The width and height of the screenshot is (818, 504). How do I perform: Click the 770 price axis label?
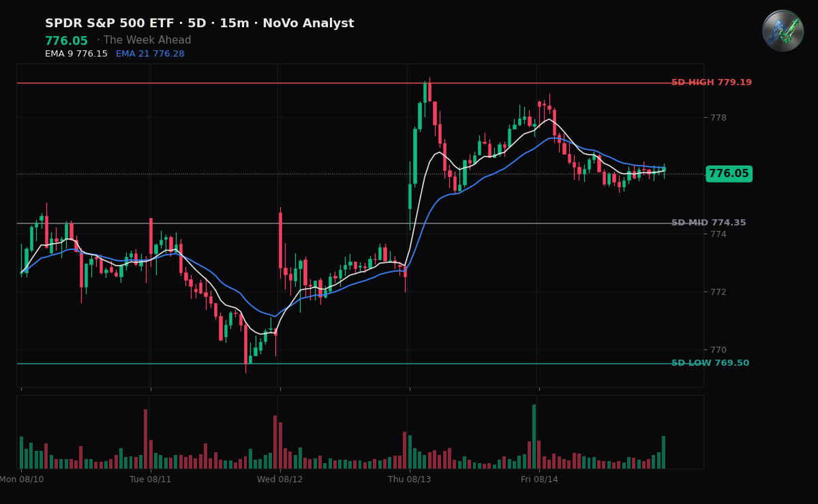pos(718,350)
